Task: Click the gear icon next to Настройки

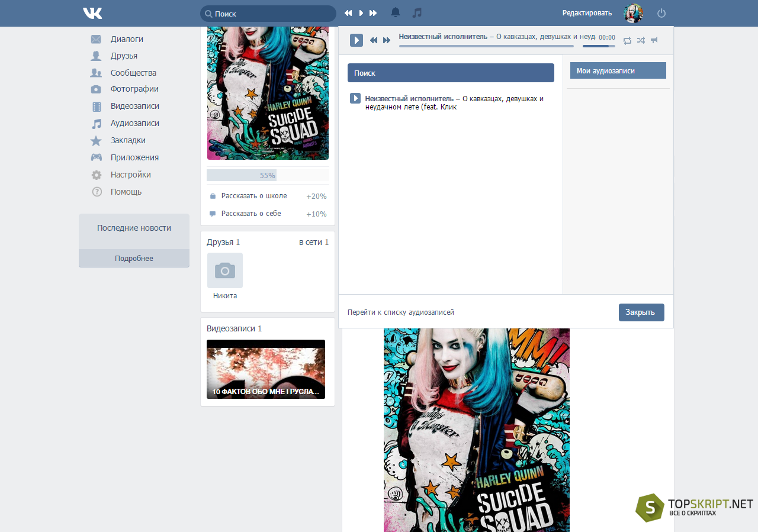Action: pyautogui.click(x=97, y=175)
